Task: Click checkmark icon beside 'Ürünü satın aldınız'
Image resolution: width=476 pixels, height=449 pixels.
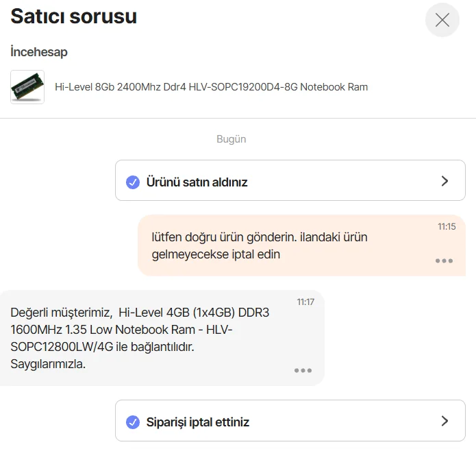Action: 133,182
